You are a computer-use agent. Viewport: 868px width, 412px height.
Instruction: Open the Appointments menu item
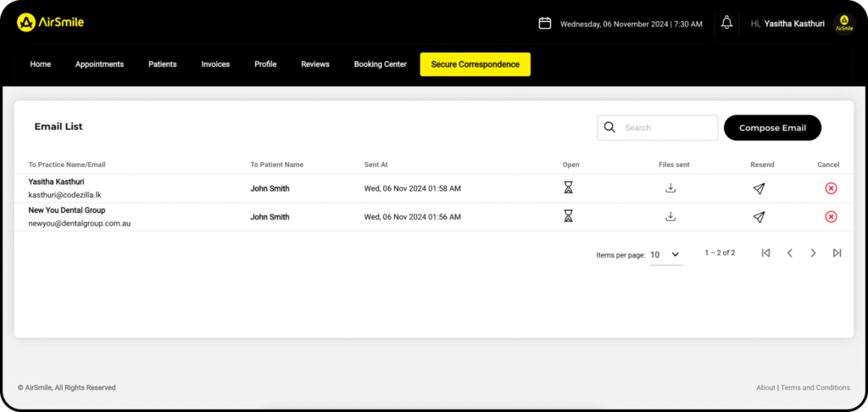click(99, 64)
